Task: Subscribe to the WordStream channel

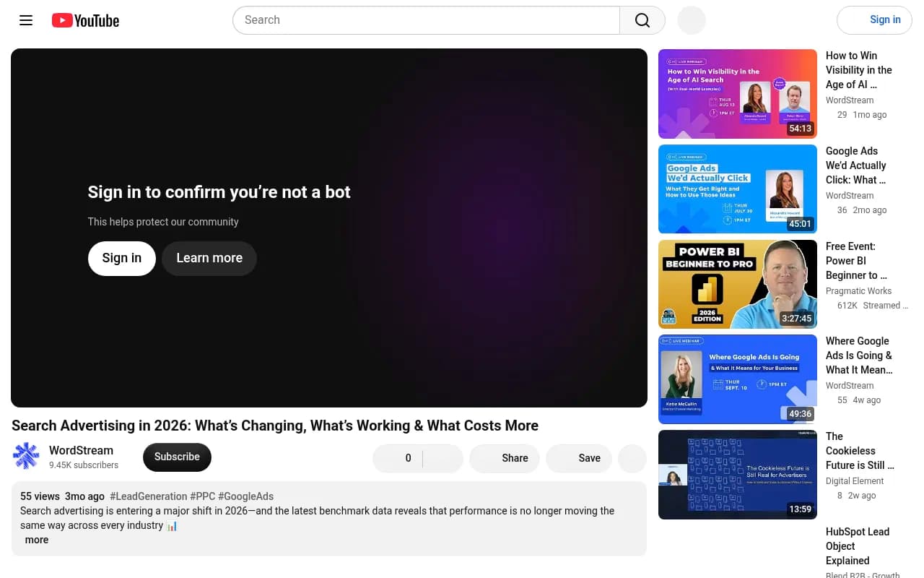Action: coord(177,457)
